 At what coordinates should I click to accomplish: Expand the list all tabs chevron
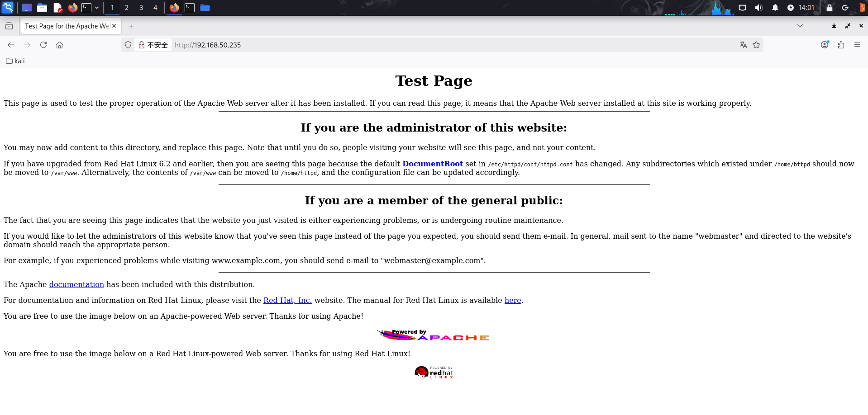point(800,26)
